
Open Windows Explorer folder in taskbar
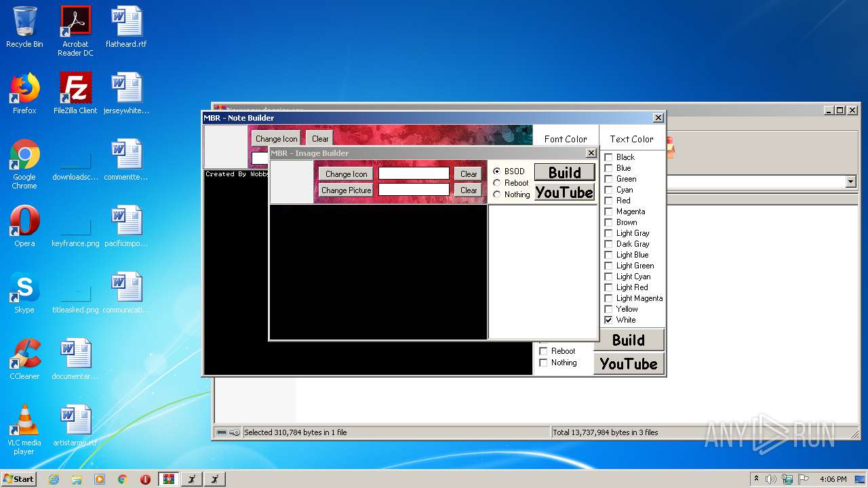click(77, 479)
